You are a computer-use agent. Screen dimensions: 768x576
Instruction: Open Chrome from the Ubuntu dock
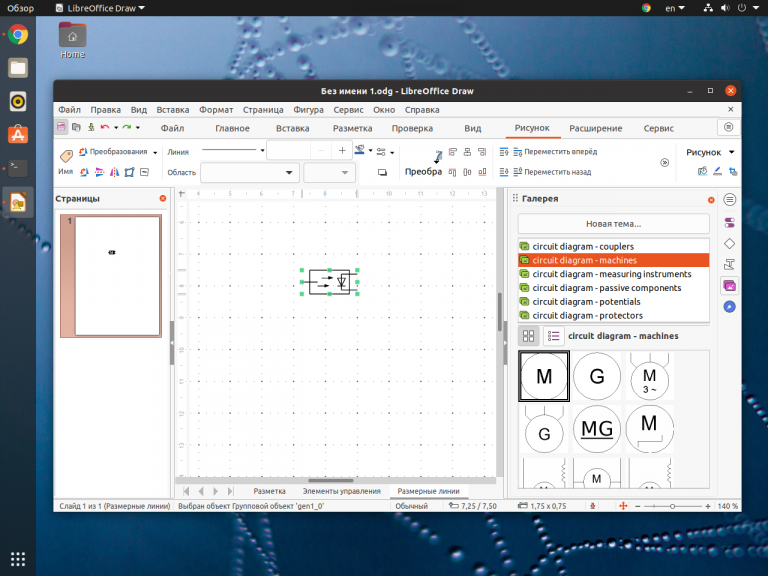[x=18, y=36]
